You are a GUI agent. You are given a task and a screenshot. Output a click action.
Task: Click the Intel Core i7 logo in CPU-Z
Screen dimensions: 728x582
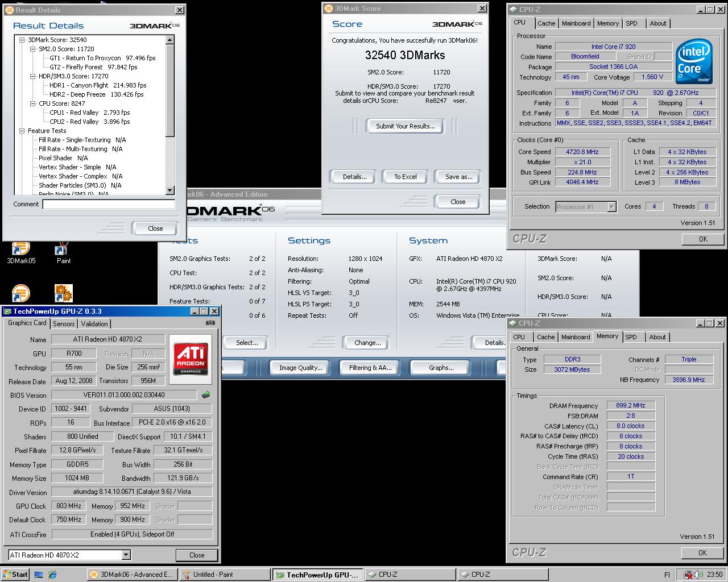694,61
